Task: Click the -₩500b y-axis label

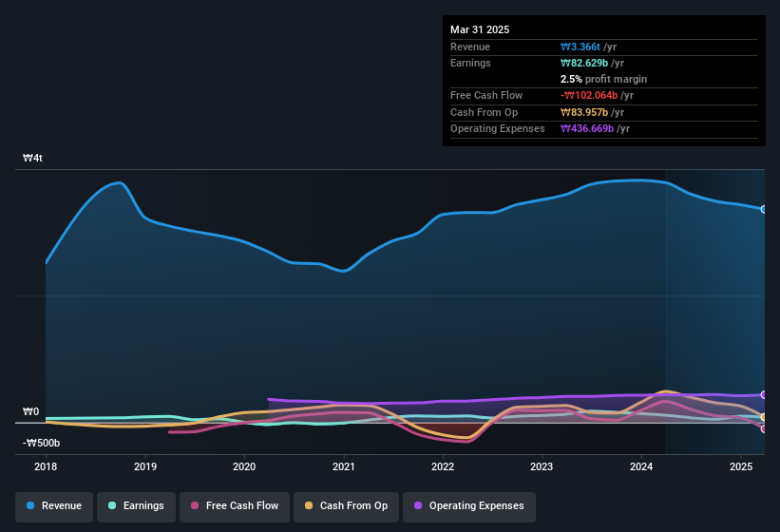Action: 41,443
